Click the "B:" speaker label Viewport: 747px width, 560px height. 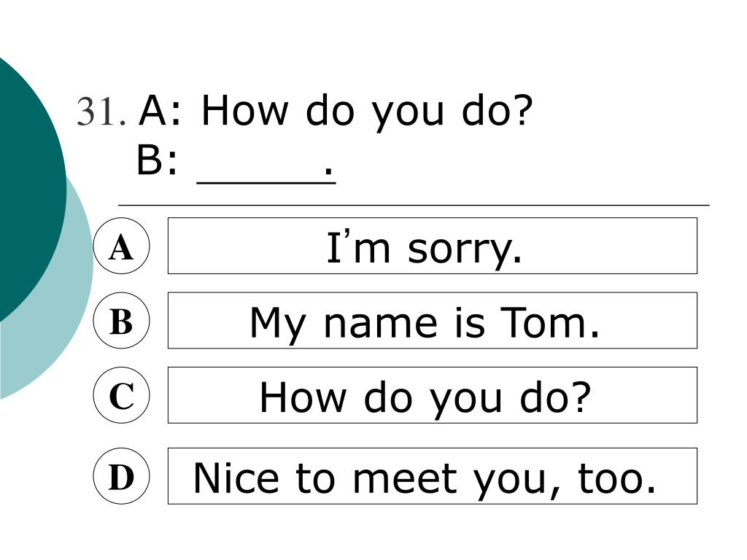(158, 160)
